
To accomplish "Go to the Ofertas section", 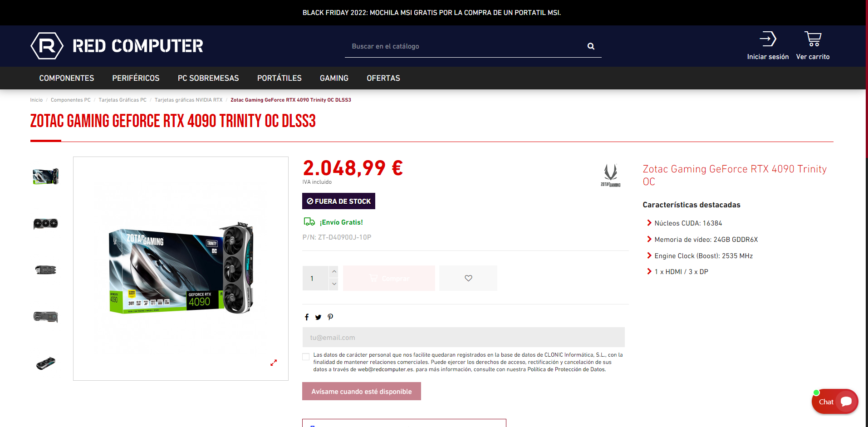I will click(x=383, y=78).
